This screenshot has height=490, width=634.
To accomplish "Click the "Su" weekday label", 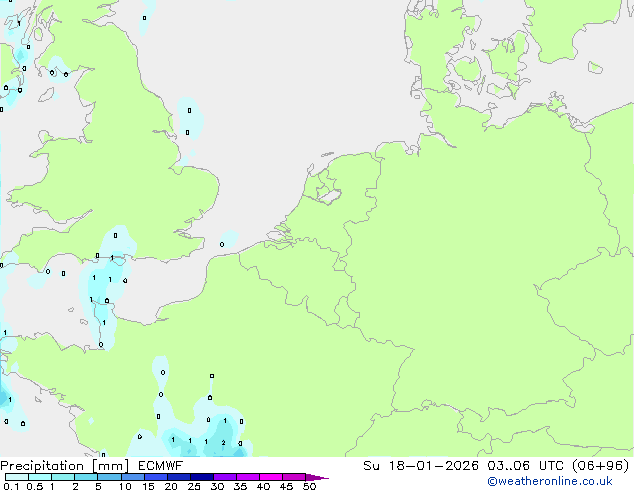I will click(x=371, y=466).
